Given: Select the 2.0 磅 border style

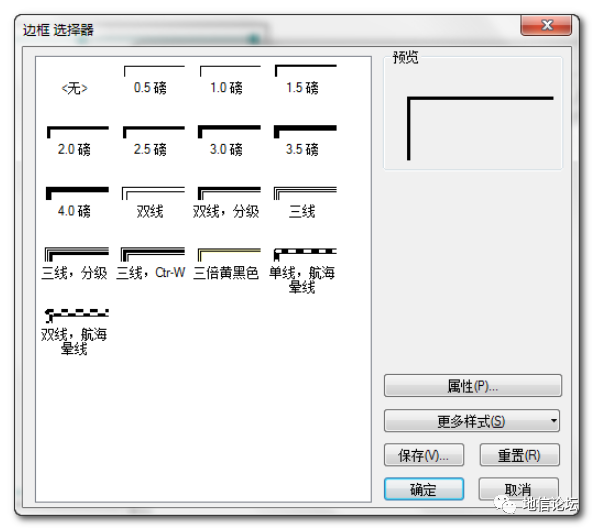Looking at the screenshot, I should (77, 141).
